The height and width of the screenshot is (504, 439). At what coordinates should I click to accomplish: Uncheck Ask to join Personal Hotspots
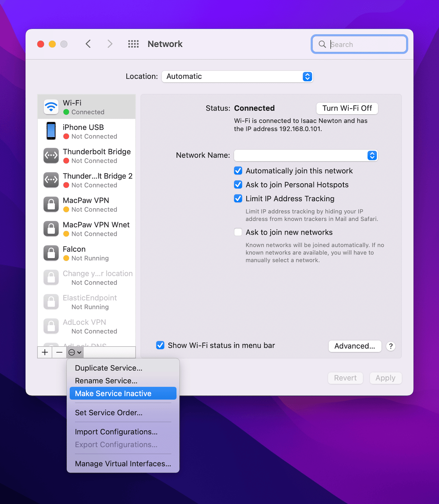(x=238, y=185)
